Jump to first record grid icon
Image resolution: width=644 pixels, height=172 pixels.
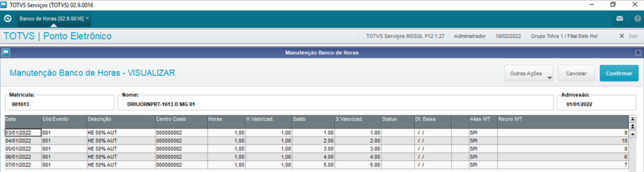click(633, 119)
